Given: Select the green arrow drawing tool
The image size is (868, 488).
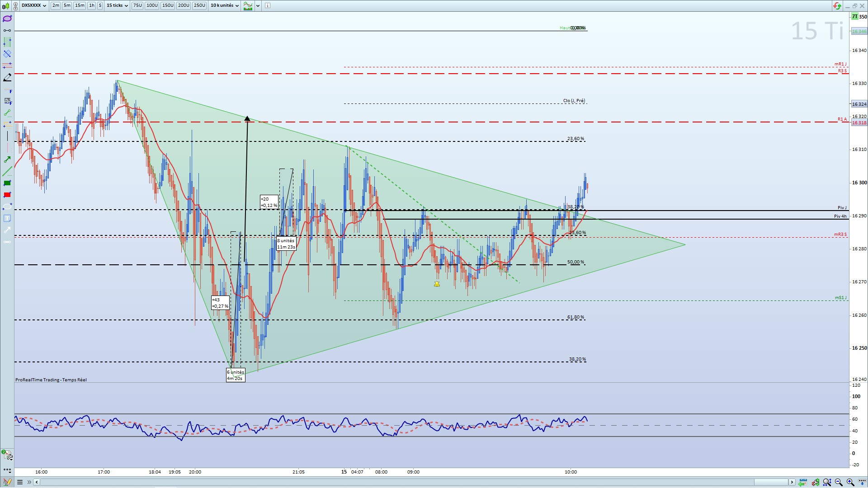Looking at the screenshot, I should pos(7,160).
